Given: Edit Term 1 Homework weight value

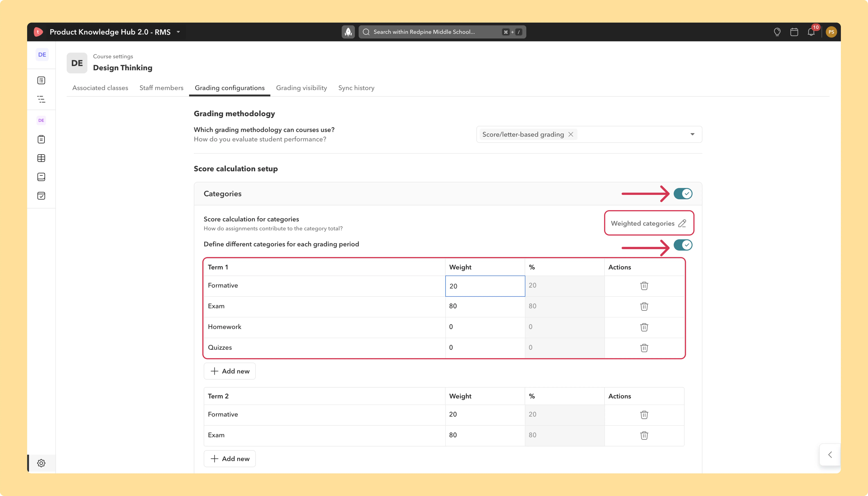Looking at the screenshot, I should (x=485, y=327).
